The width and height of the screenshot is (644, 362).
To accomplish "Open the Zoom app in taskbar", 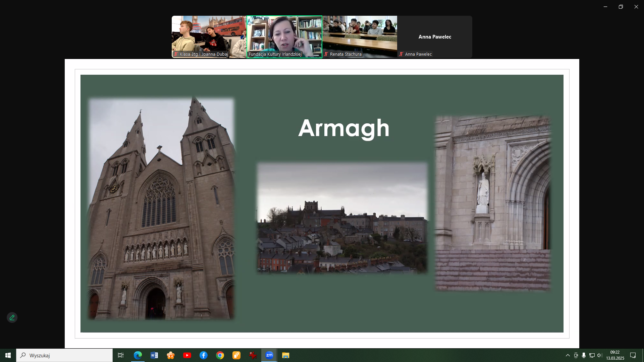I will point(269,355).
